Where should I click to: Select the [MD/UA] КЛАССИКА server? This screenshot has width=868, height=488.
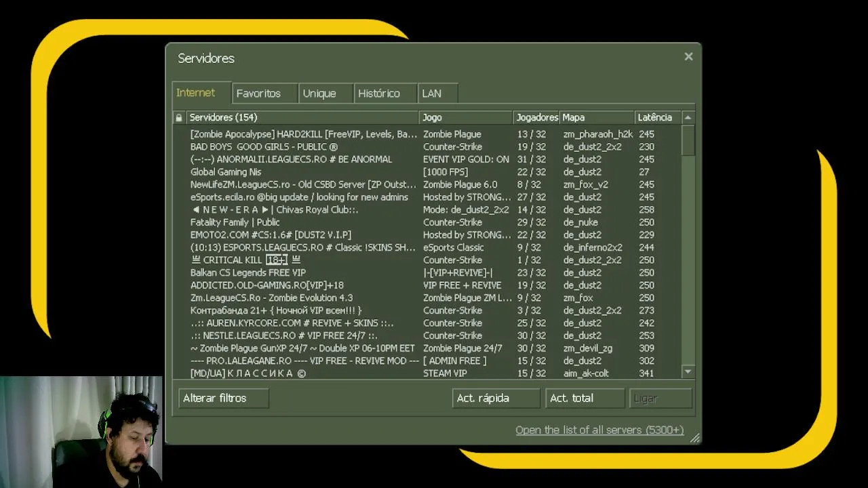point(427,373)
